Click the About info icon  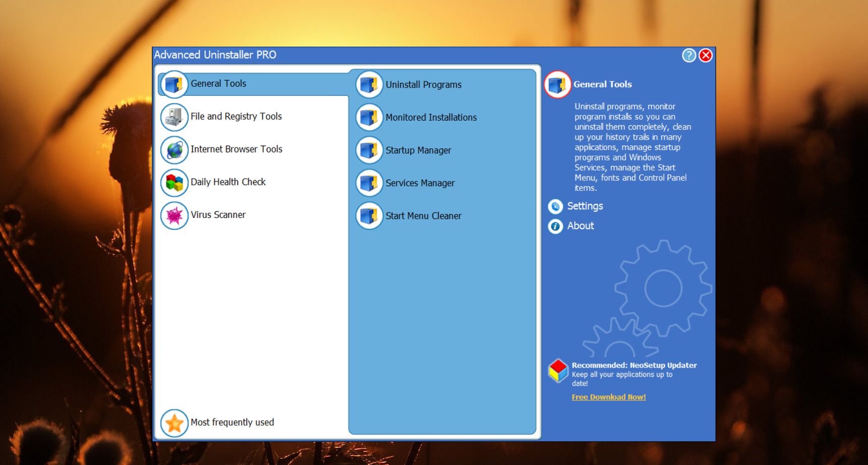(x=555, y=226)
